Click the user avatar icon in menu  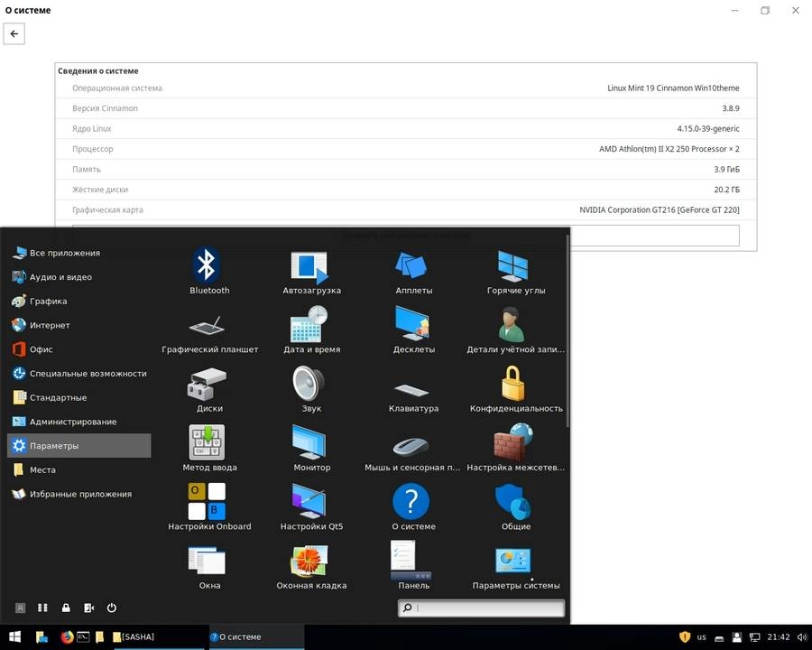(x=20, y=608)
